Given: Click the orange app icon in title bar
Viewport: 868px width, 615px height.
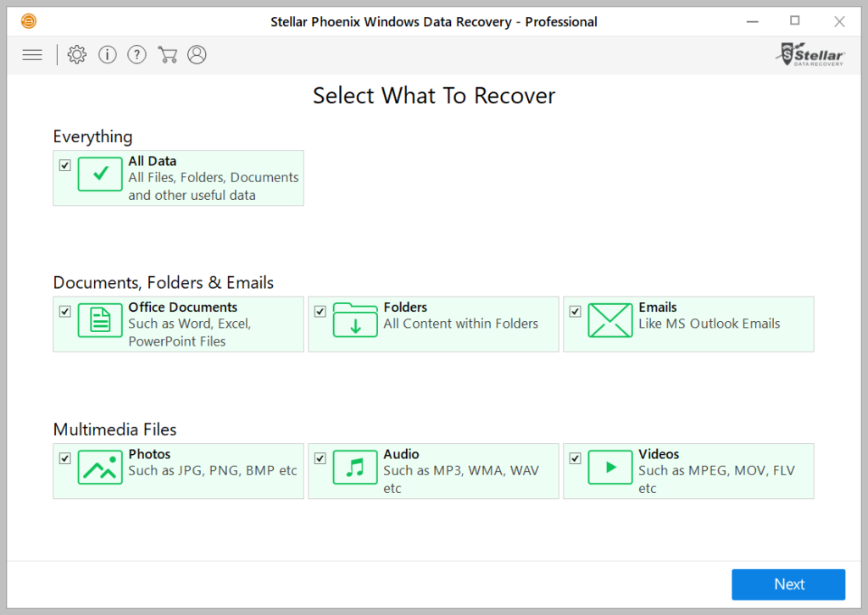Looking at the screenshot, I should click(29, 21).
